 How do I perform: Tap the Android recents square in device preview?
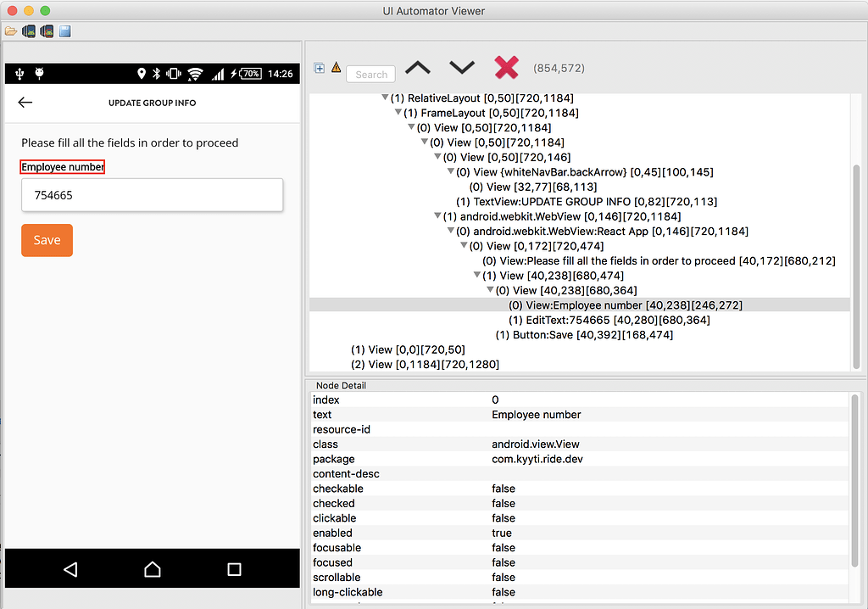pos(234,569)
